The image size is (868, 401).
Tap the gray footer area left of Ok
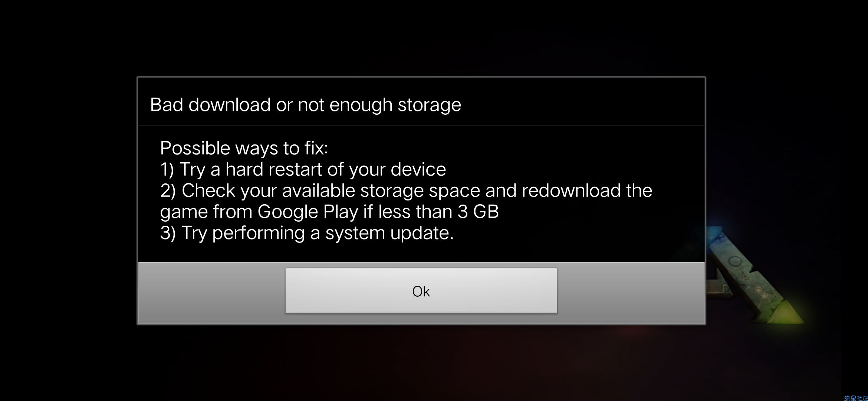tap(211, 293)
